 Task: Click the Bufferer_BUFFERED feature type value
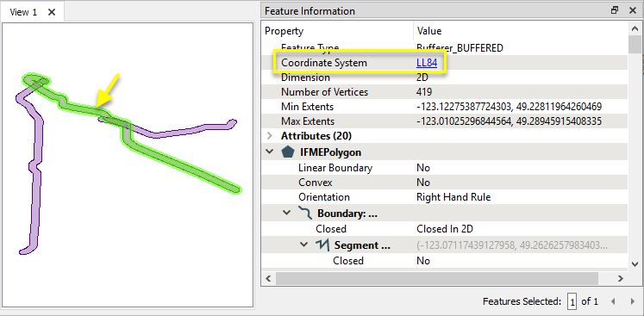460,48
